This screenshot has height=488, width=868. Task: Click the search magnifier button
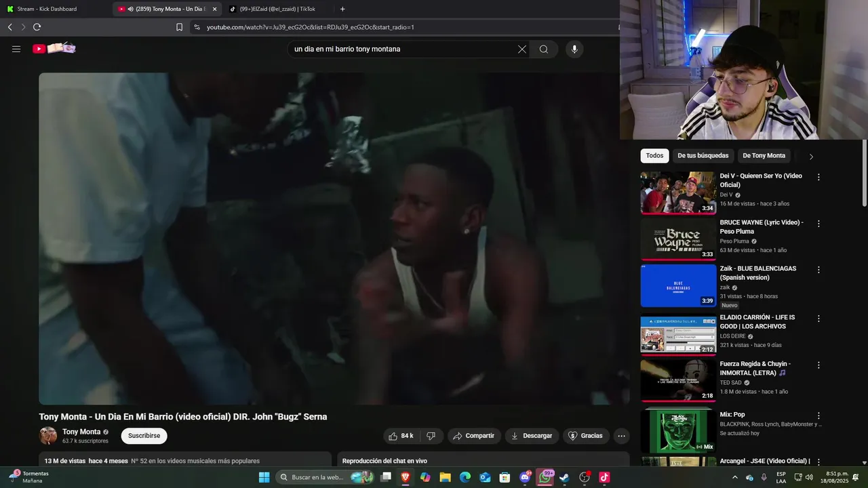544,49
